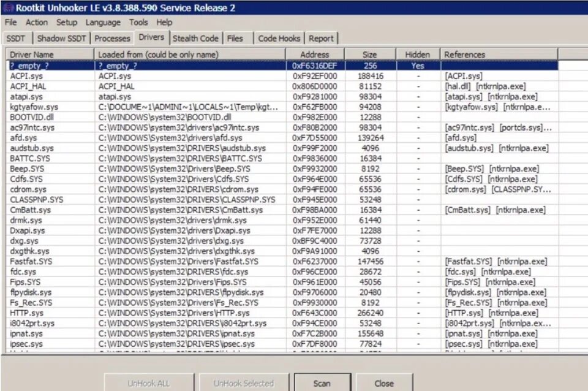588x391 pixels.
Task: Select the audstub.sys driver row
Action: 283,148
